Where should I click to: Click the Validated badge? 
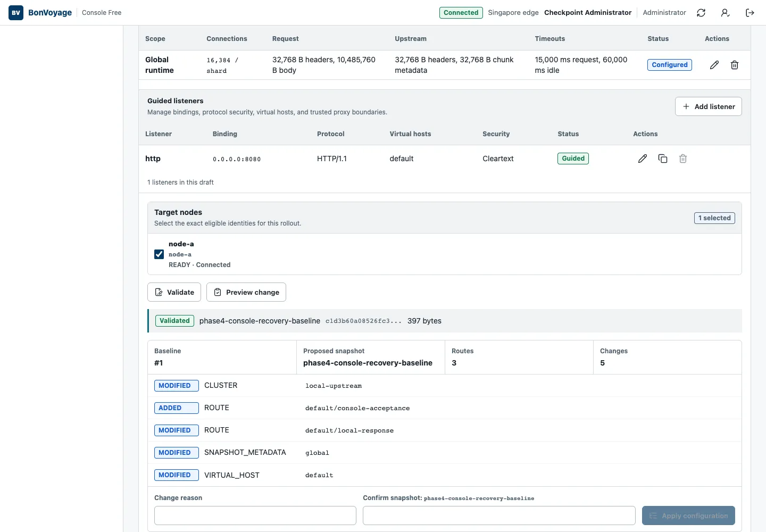(174, 321)
